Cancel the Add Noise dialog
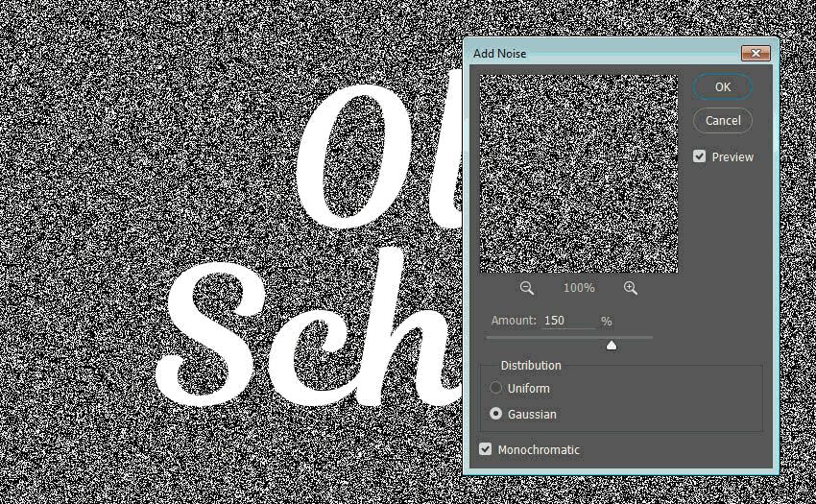The image size is (816, 504). (723, 120)
